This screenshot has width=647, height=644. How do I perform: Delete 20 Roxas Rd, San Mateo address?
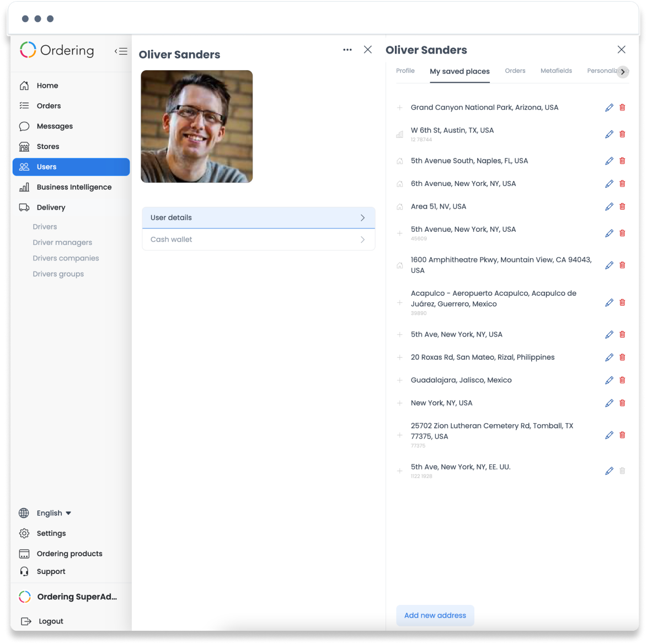point(622,357)
